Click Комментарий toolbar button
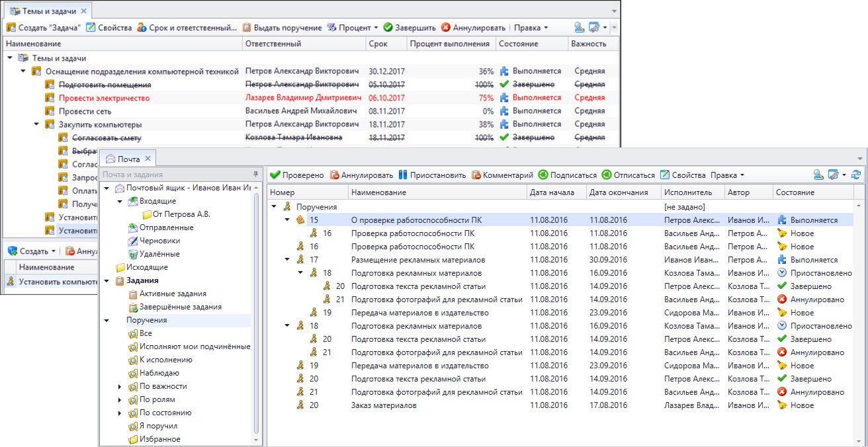Viewport: 868px width, 447px height. click(502, 175)
